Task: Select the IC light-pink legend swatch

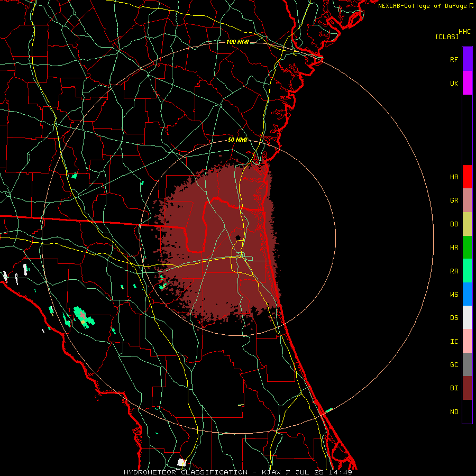Action: click(467, 341)
